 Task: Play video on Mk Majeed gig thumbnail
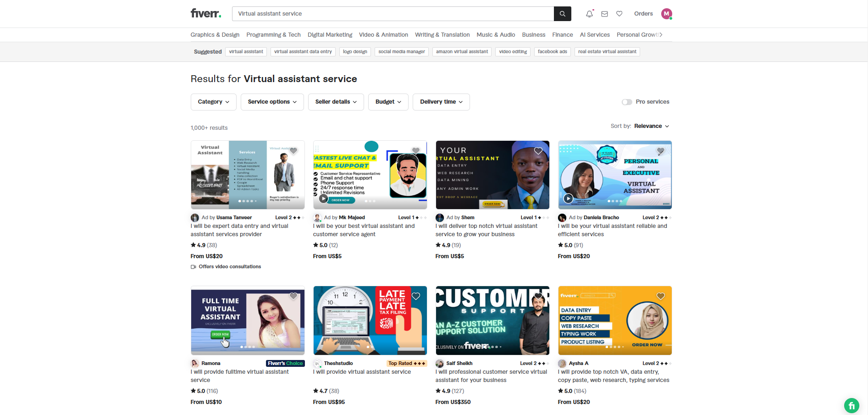[324, 199]
